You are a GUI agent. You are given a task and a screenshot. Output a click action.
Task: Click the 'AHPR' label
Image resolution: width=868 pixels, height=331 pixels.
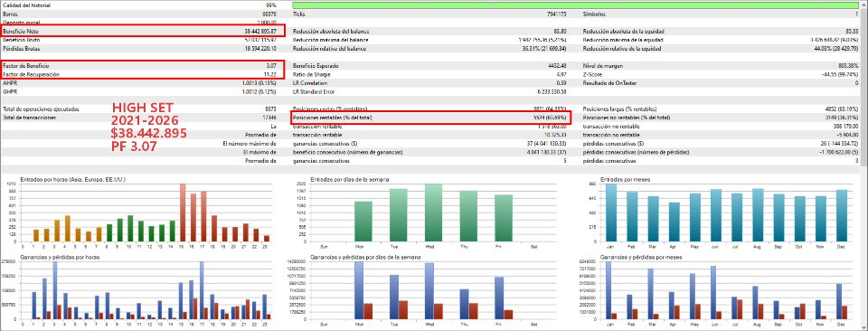pyautogui.click(x=10, y=83)
